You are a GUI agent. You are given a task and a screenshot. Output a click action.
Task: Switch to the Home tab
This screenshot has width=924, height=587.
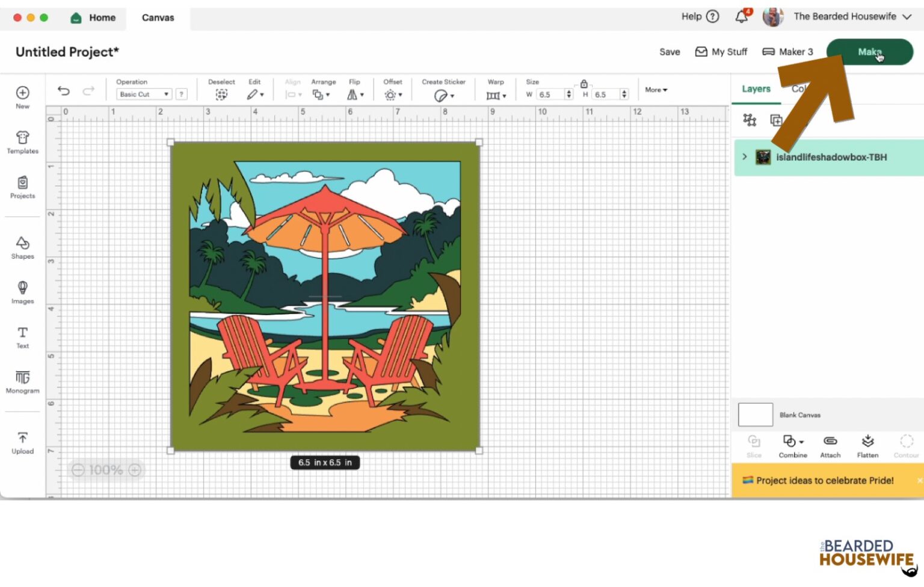93,18
